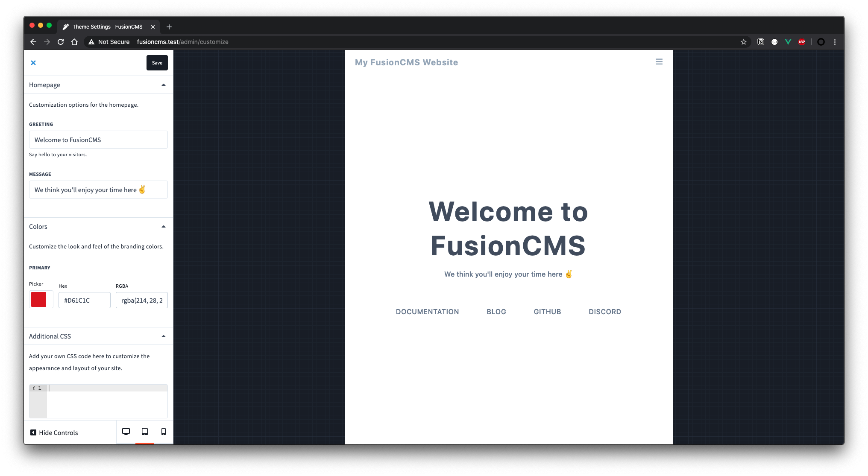Collapse the Colors section
868x476 pixels.
[x=163, y=226]
